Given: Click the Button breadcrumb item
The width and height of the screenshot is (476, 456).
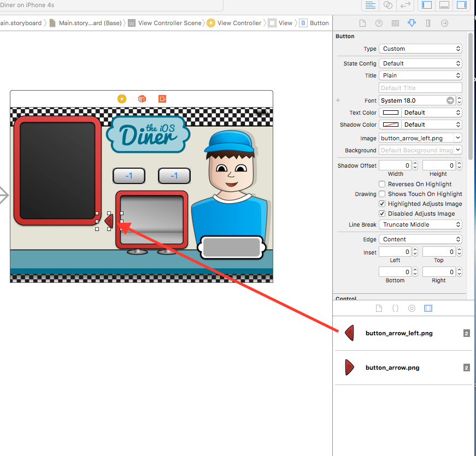Looking at the screenshot, I should 314,23.
